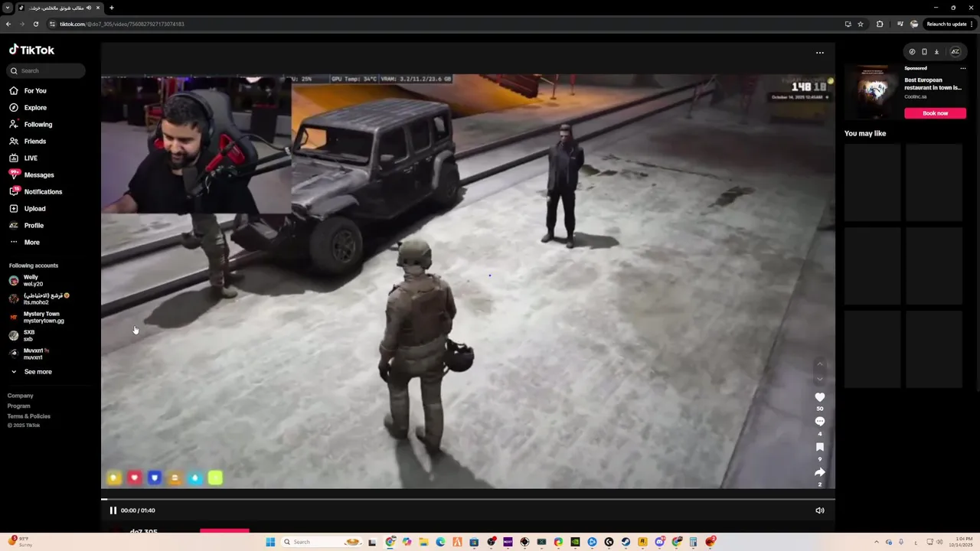This screenshot has height=551, width=980.
Task: Open the sponsored restaurant ad thumbnail
Action: point(873,93)
